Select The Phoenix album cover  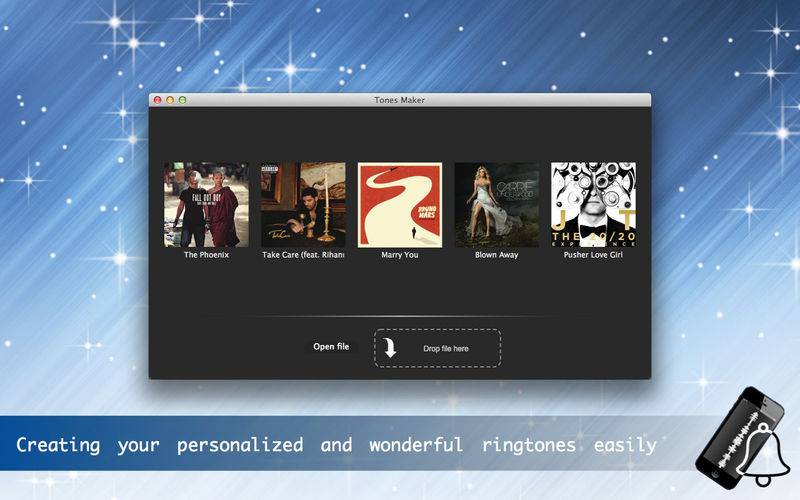click(x=206, y=205)
